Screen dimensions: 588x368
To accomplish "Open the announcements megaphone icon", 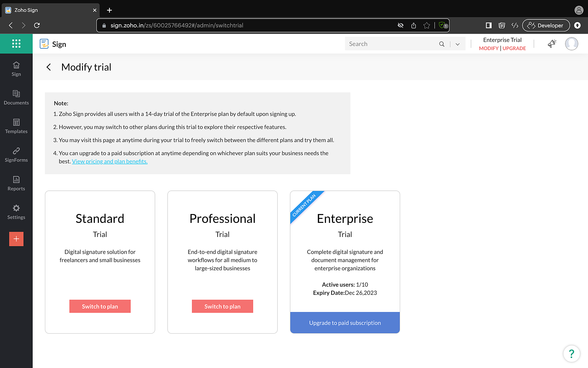I will pos(552,44).
